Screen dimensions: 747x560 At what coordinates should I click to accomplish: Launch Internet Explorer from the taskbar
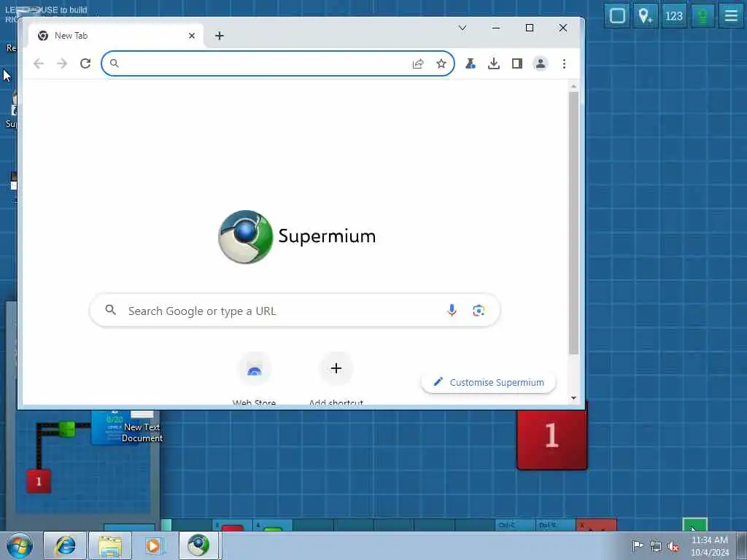point(65,545)
